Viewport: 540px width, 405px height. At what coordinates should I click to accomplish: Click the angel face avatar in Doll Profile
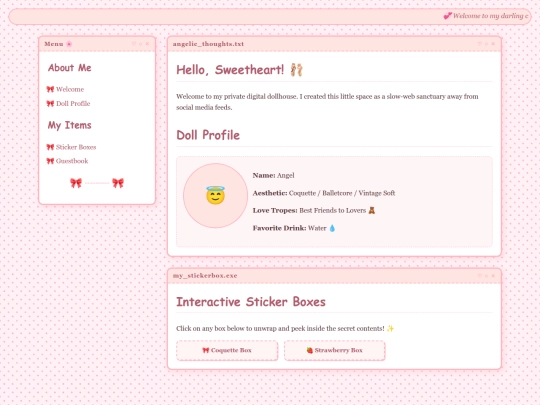coord(215,195)
